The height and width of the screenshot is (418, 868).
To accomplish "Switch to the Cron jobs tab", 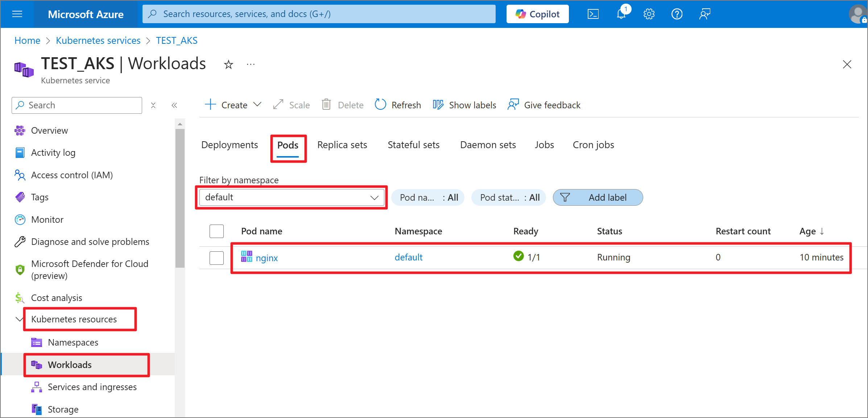I will click(x=593, y=145).
